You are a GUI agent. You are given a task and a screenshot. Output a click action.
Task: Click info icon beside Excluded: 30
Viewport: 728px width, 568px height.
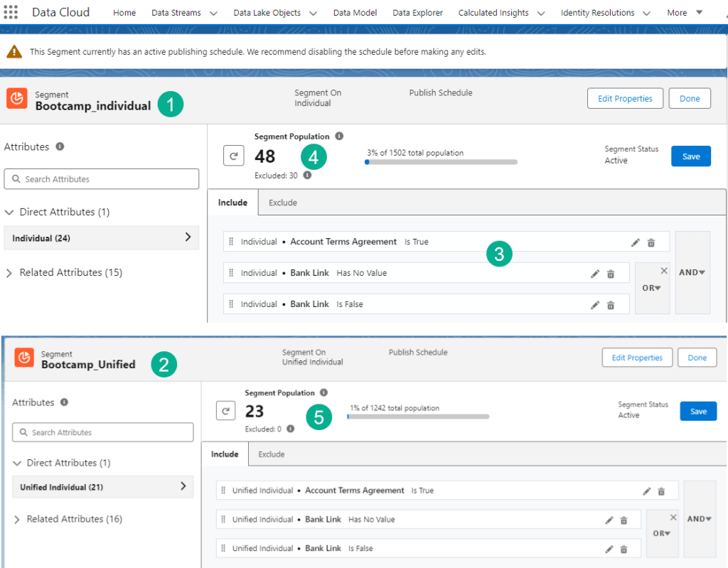pos(307,175)
